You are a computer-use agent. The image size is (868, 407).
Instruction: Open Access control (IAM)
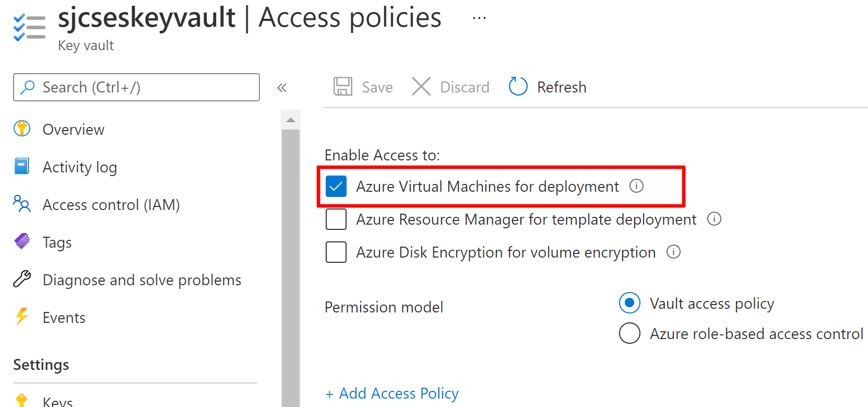click(x=21, y=204)
